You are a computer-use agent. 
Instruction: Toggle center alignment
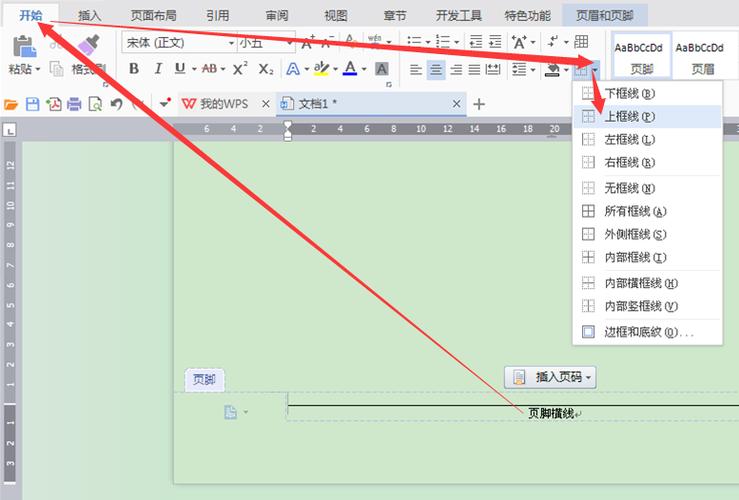click(436, 70)
